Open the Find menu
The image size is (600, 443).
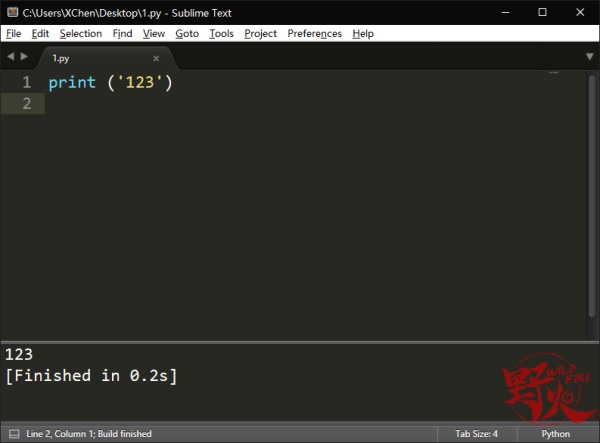click(122, 34)
